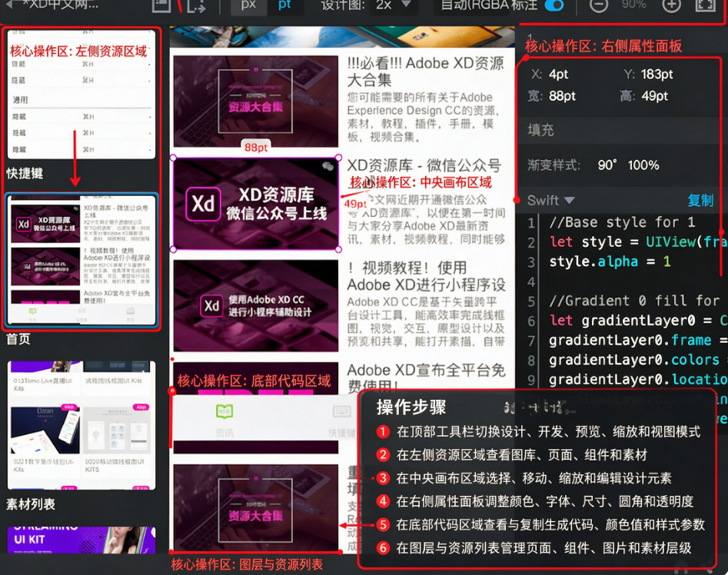Click the title XD资源库 - 微信公众号
Screen dimensions: 728x575
tap(424, 165)
